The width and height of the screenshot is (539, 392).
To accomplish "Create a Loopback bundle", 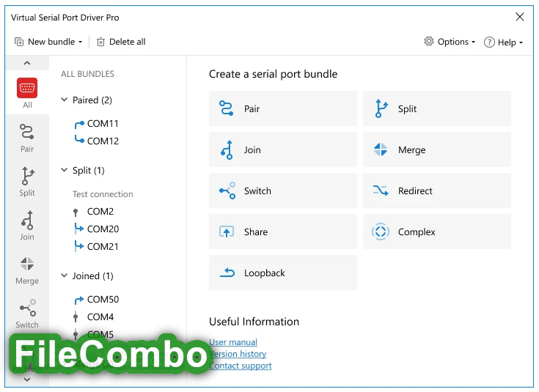I will tap(282, 273).
